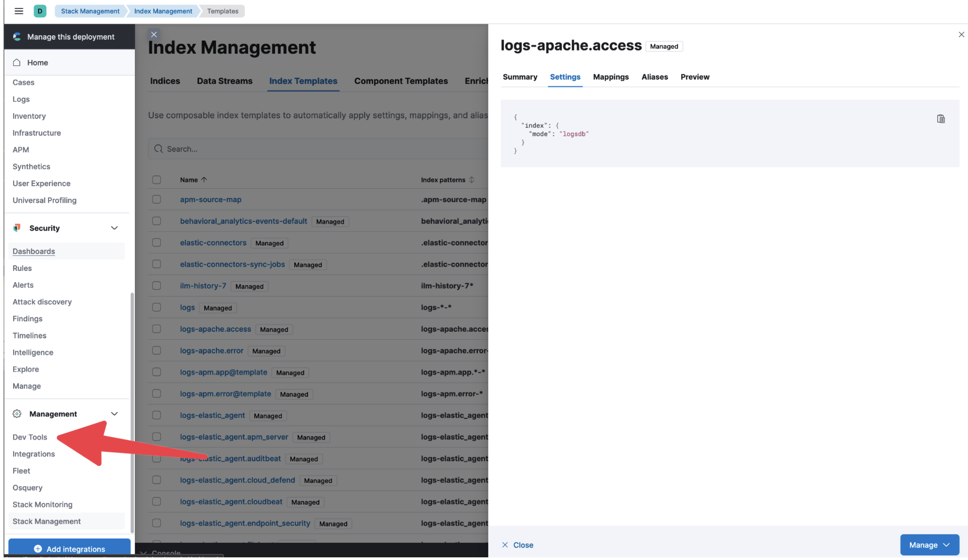This screenshot has width=968, height=560.
Task: Open the logs-apache.error template
Action: tap(211, 351)
